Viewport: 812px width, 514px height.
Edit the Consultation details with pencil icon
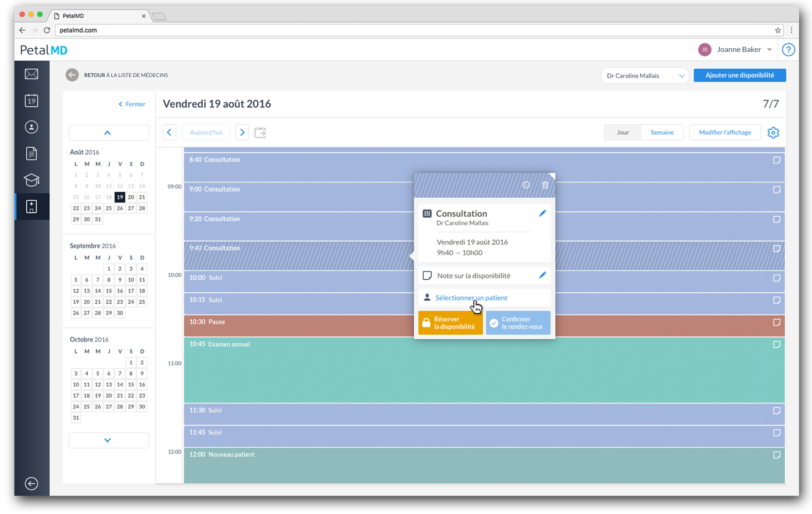543,213
